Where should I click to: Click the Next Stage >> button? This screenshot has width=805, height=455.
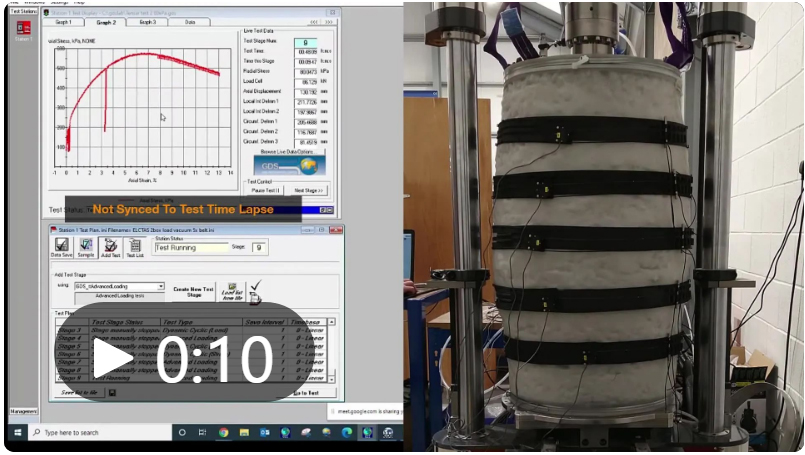309,191
